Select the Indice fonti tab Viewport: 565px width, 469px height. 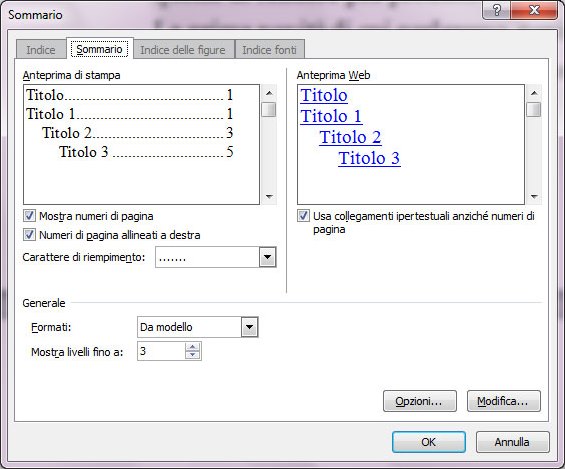click(270, 50)
